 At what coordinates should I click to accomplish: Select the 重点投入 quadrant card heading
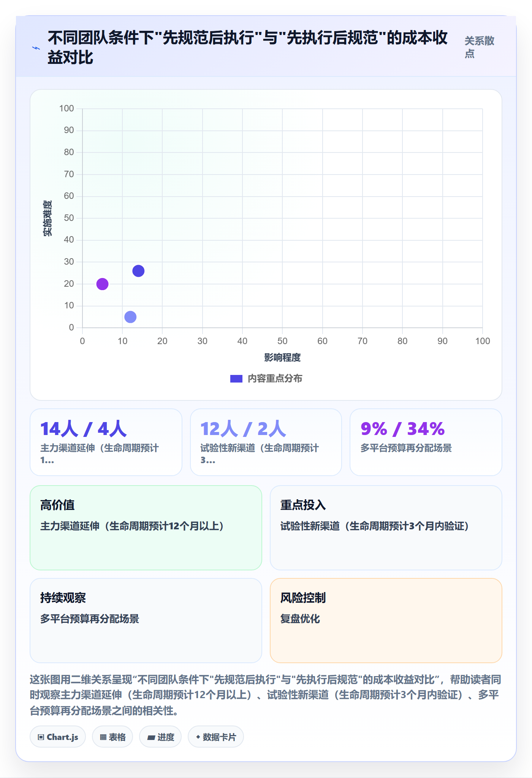pyautogui.click(x=303, y=505)
